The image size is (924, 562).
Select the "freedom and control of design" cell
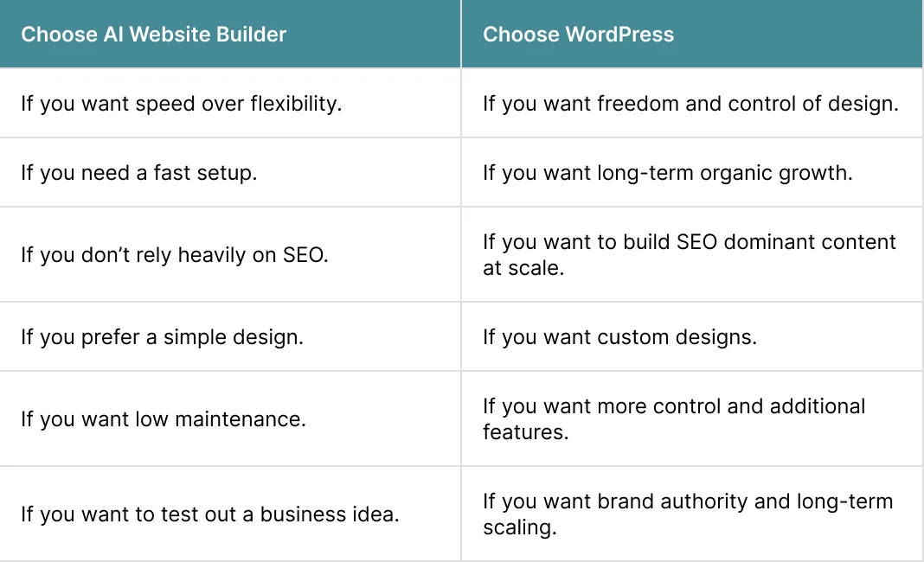pos(690,104)
